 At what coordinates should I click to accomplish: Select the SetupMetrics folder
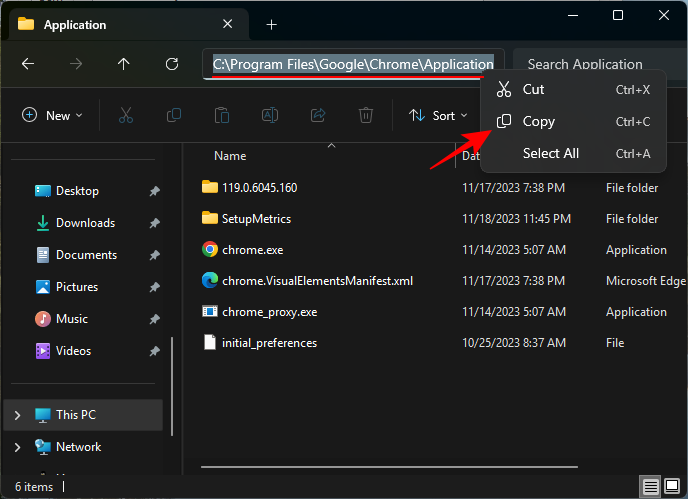pyautogui.click(x=256, y=219)
